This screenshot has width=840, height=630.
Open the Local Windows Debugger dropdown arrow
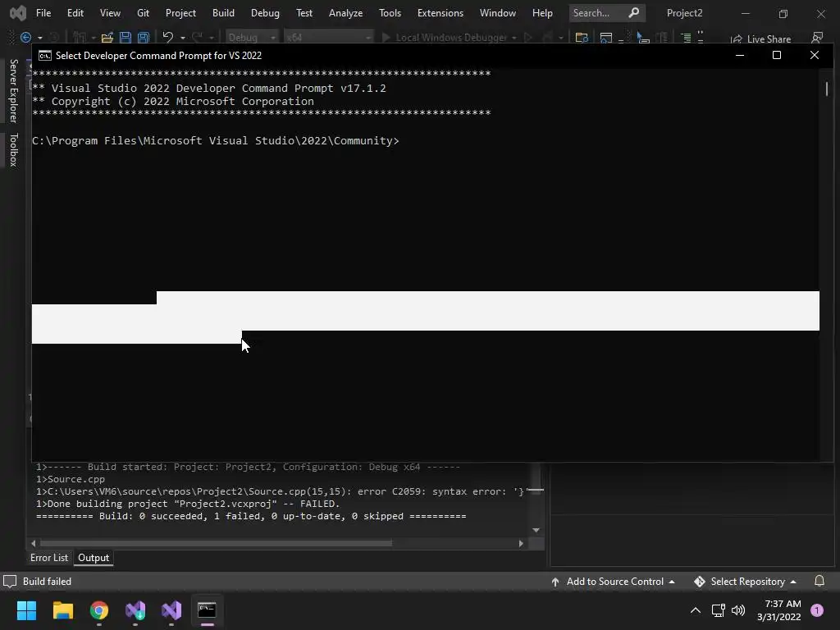[514, 38]
